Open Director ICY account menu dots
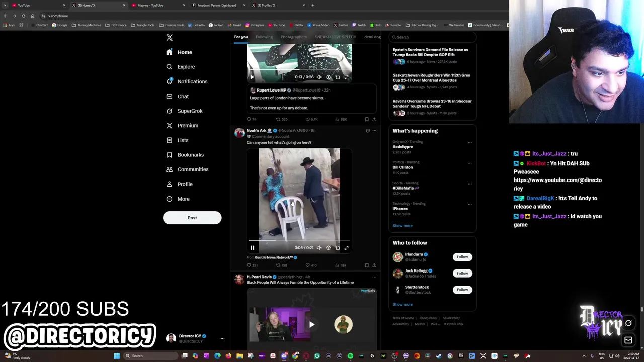This screenshot has width=644, height=362. [x=222, y=339]
